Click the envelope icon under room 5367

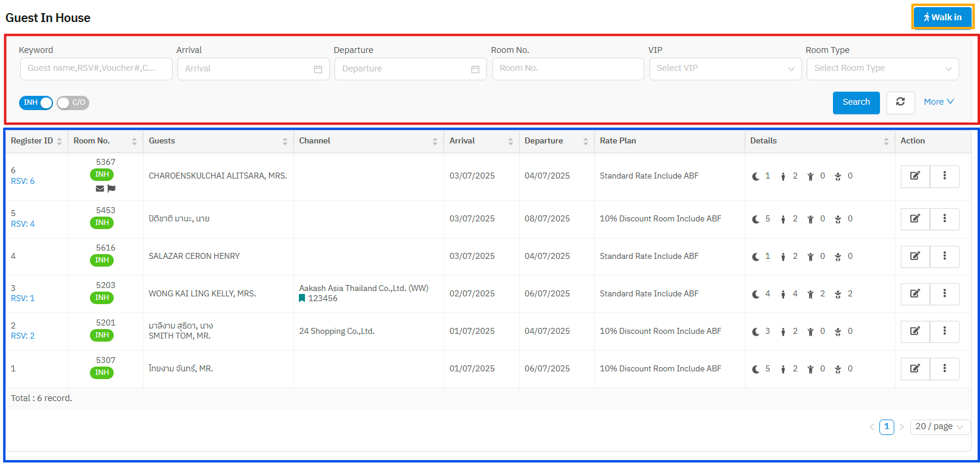coord(99,189)
